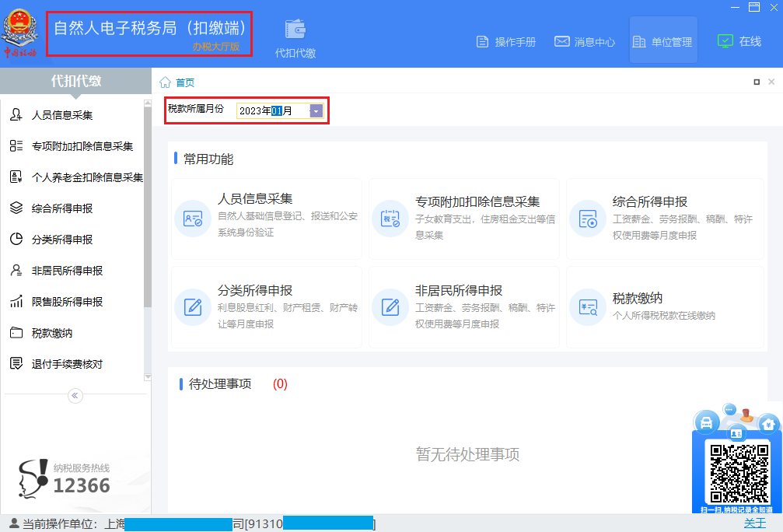The height and width of the screenshot is (532, 783).
Task: Open the 税款所属月份 month dropdown
Action: [316, 110]
